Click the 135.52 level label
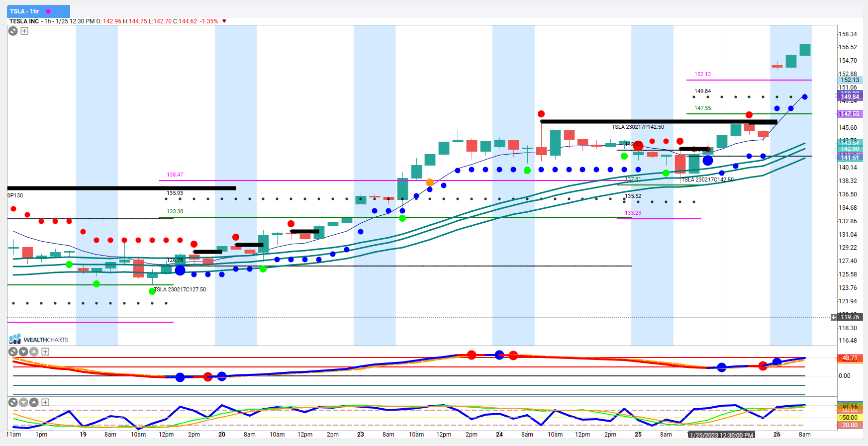 (633, 196)
